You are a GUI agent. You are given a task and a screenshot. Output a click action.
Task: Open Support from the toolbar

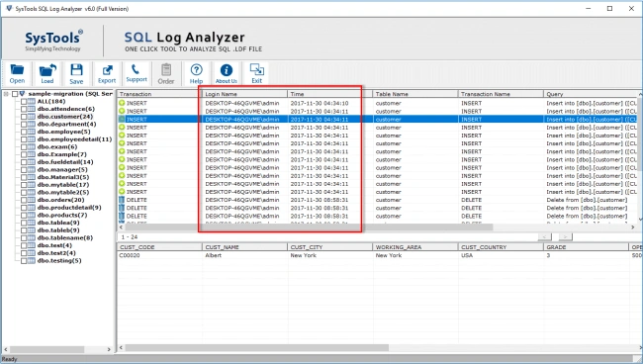coord(137,74)
